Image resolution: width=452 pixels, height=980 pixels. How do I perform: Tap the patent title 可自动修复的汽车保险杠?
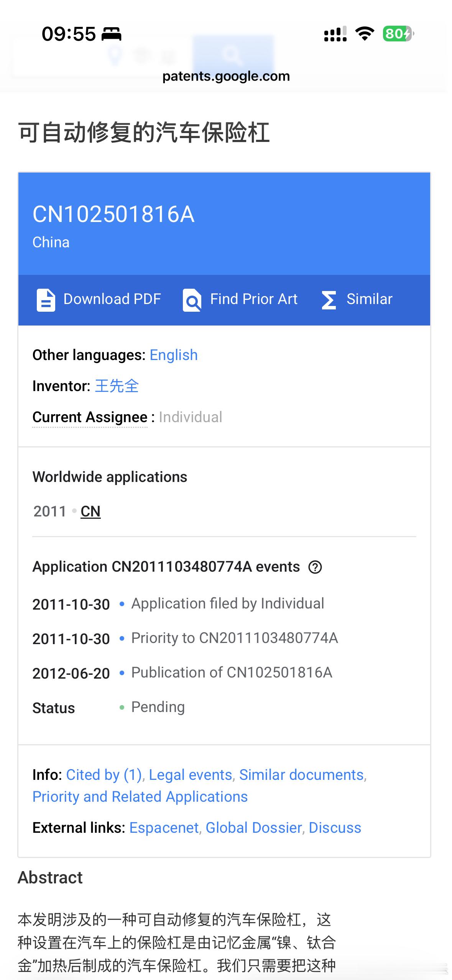pyautogui.click(x=144, y=133)
